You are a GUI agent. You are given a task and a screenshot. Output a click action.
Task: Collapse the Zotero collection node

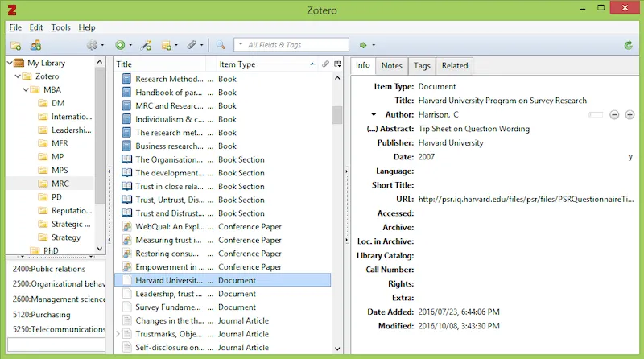pos(18,76)
